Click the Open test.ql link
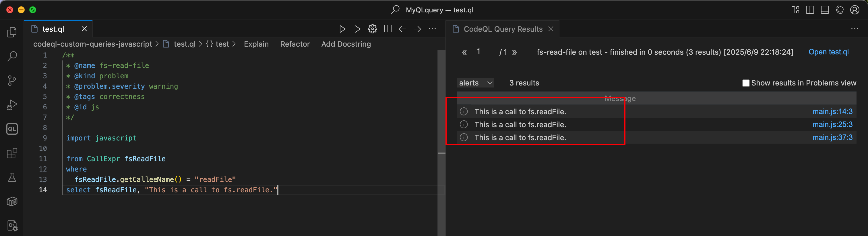This screenshot has width=868, height=236. 828,52
